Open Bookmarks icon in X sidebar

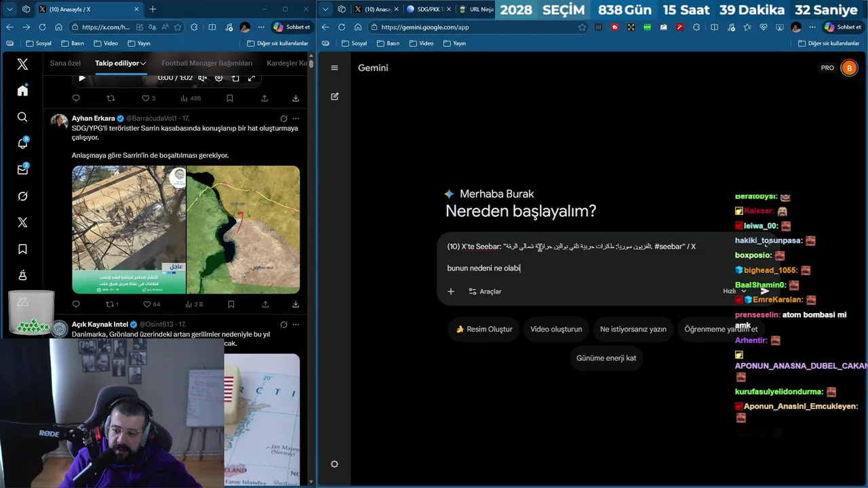pyautogui.click(x=22, y=249)
